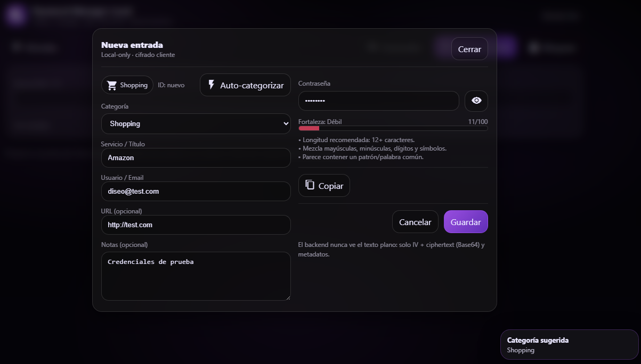
Task: Click into the Usuario / Email field
Action: (x=196, y=191)
